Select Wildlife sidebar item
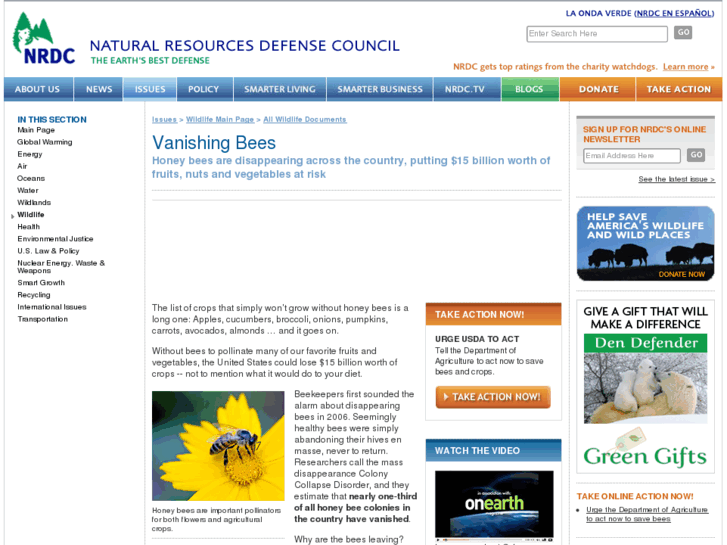This screenshot has width=727, height=545. pos(31,214)
